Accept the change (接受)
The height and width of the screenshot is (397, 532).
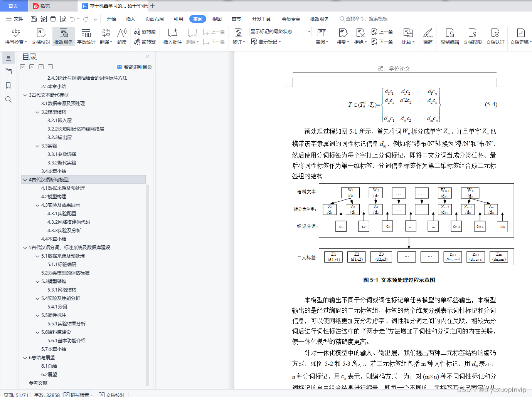[343, 37]
